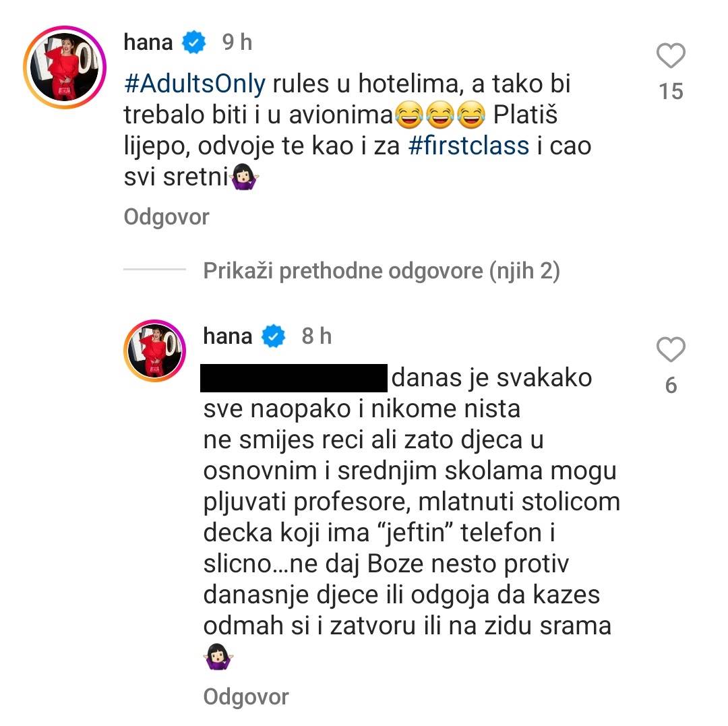This screenshot has height=726, width=728.
Task: Tap Odgovor under the 8 h reply
Action: (x=246, y=696)
